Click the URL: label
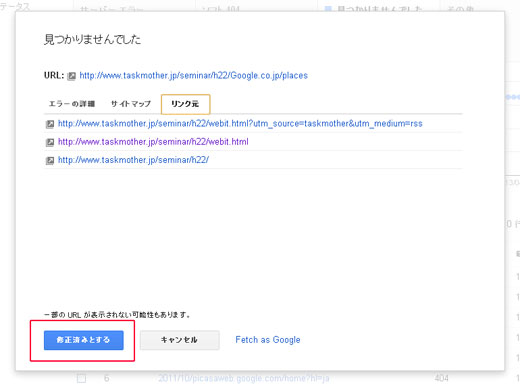 point(54,75)
